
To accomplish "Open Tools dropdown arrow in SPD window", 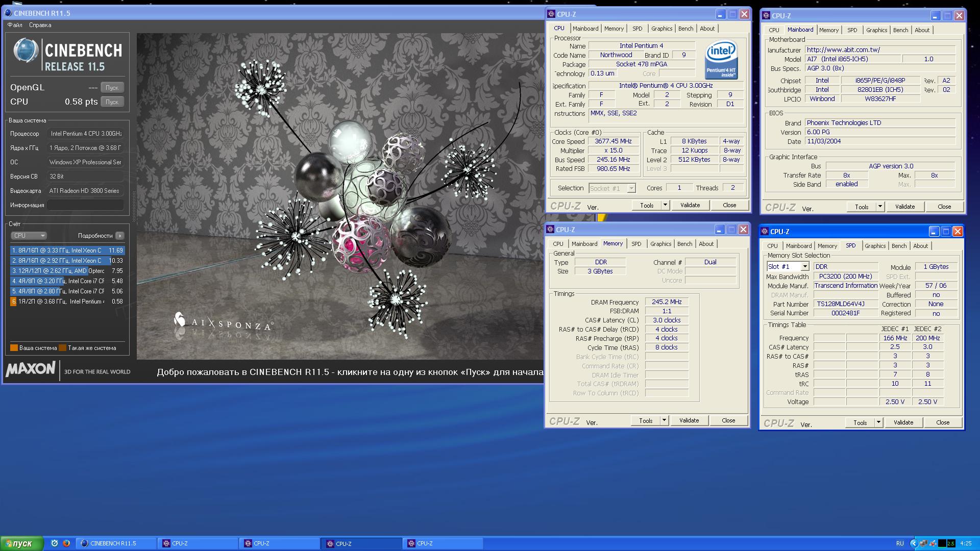I will (x=878, y=422).
